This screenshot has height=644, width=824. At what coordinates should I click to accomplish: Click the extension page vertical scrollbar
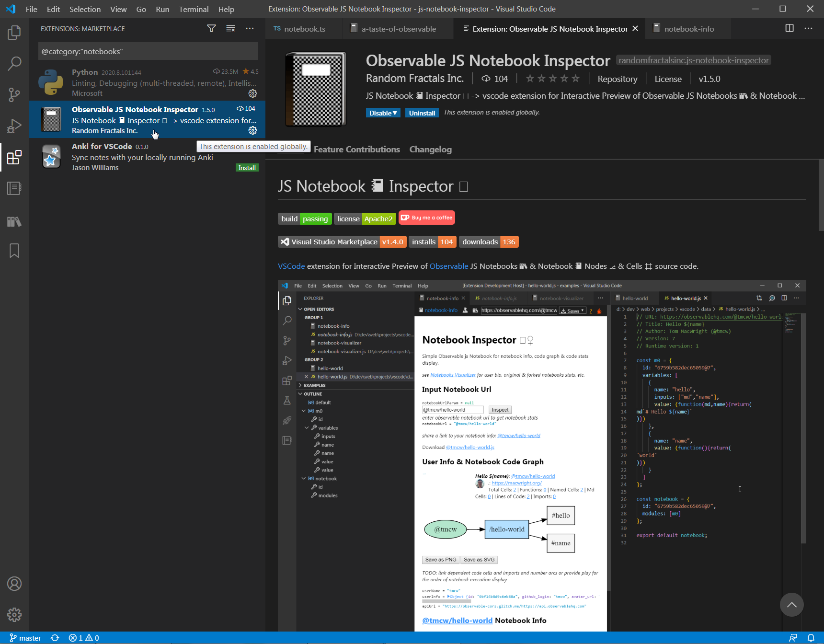(x=821, y=196)
